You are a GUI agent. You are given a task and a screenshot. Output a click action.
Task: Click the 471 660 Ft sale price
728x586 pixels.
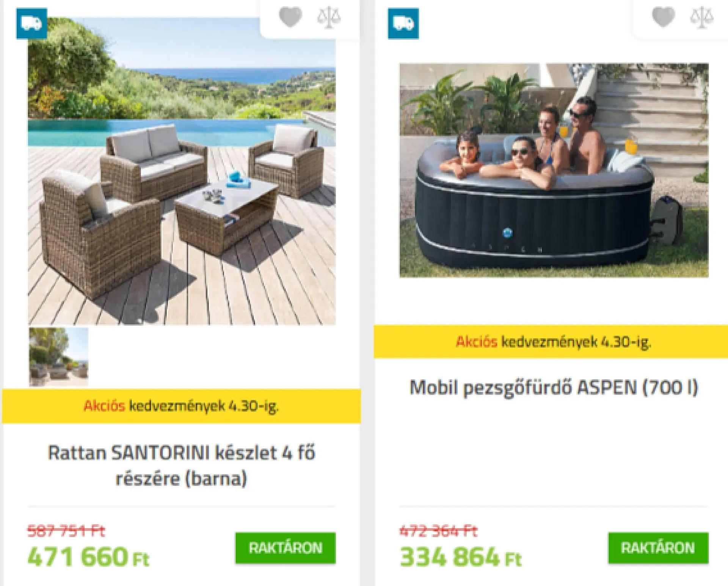coord(89,557)
